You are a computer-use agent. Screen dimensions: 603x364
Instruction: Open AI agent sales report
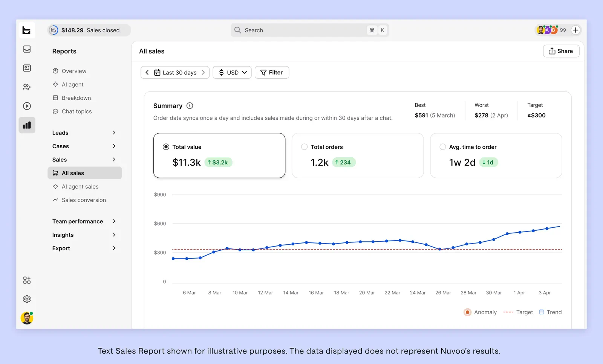[x=76, y=187]
